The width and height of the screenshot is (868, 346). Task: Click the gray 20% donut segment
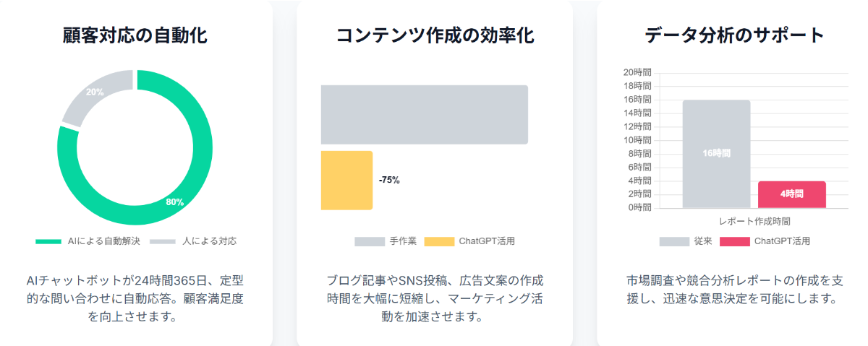coord(95,94)
